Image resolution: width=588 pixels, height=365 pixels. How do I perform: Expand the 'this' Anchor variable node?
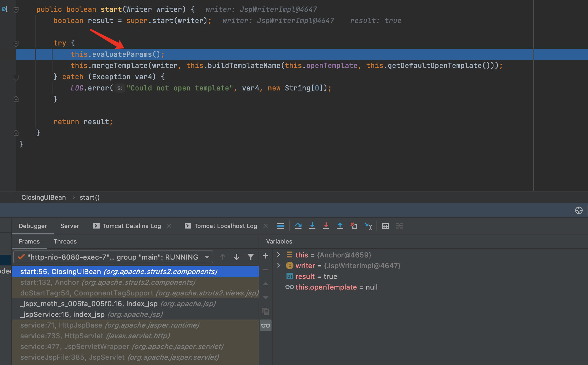coord(278,254)
